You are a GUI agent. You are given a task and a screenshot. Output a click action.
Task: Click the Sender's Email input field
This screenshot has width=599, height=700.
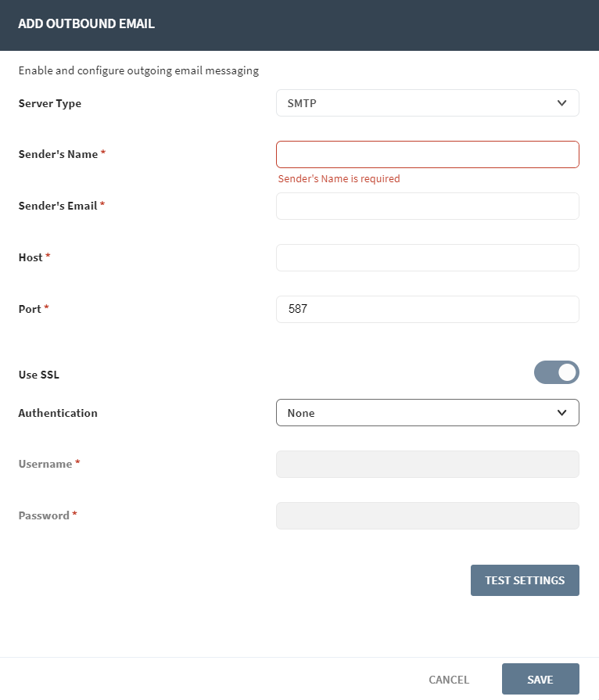[x=428, y=206]
